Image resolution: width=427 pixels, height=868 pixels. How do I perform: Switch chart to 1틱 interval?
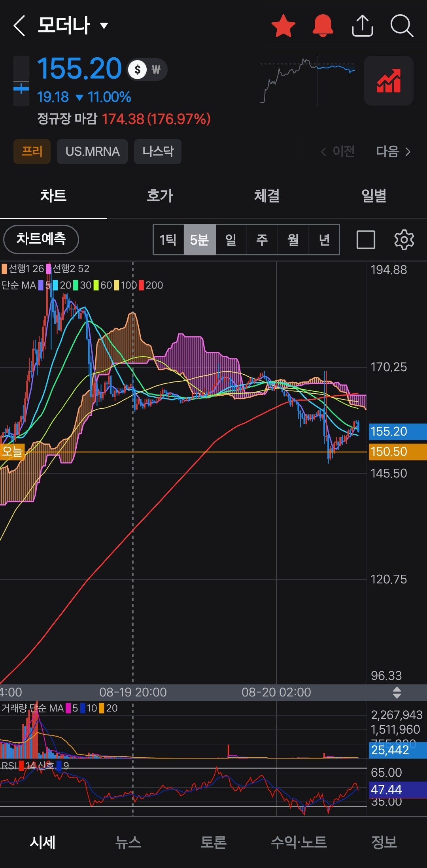(168, 240)
